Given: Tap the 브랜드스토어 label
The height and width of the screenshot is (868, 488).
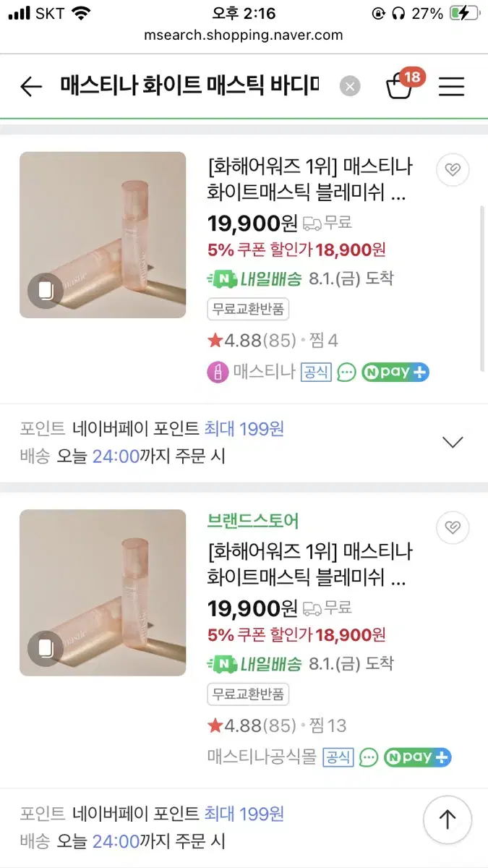Looking at the screenshot, I should (x=253, y=521).
